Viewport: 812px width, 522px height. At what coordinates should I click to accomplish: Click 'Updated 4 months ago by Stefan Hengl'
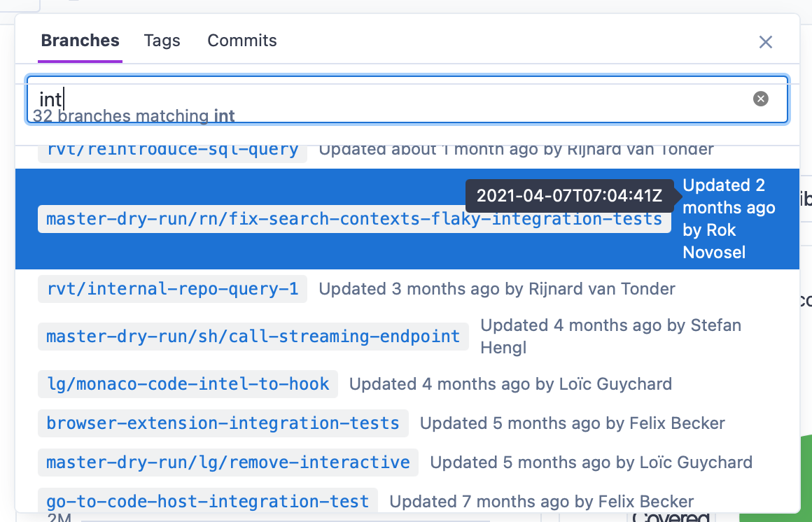(x=610, y=336)
